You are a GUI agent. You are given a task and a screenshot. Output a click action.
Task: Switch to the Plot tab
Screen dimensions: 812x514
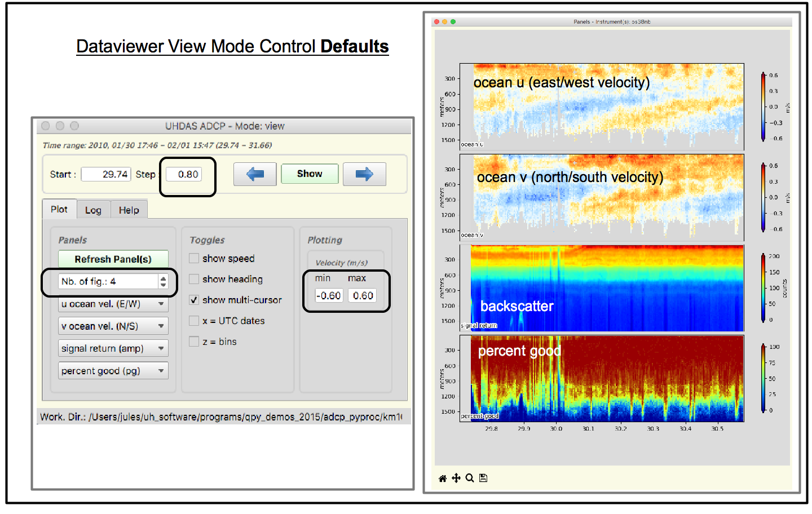[x=59, y=209]
